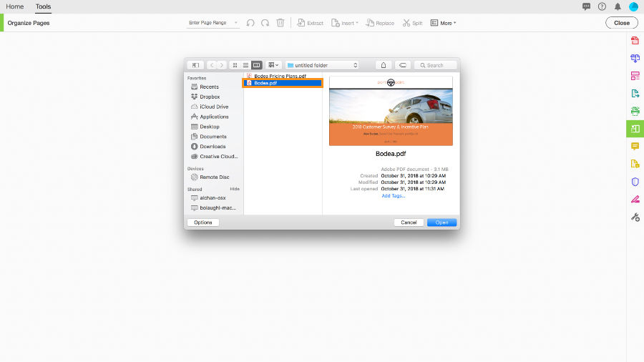This screenshot has width=644, height=362.
Task: Switch file dialog to column view
Action: click(256, 65)
